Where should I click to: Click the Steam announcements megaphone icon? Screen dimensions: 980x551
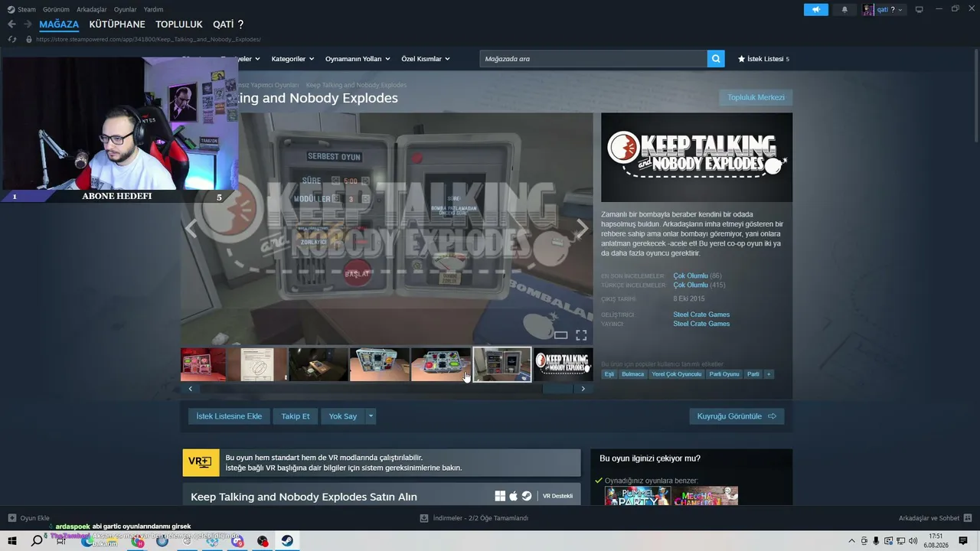coord(816,9)
